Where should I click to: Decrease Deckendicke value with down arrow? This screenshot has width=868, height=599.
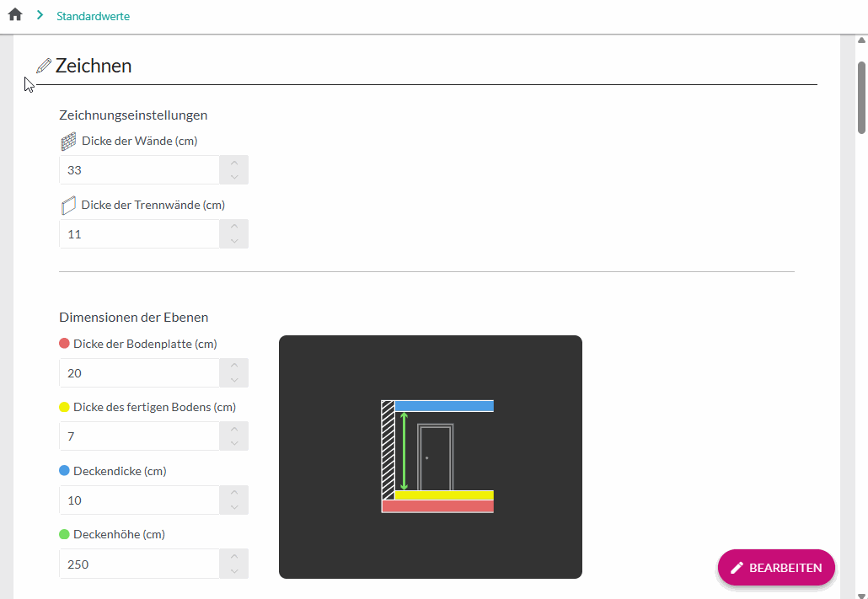[233, 507]
